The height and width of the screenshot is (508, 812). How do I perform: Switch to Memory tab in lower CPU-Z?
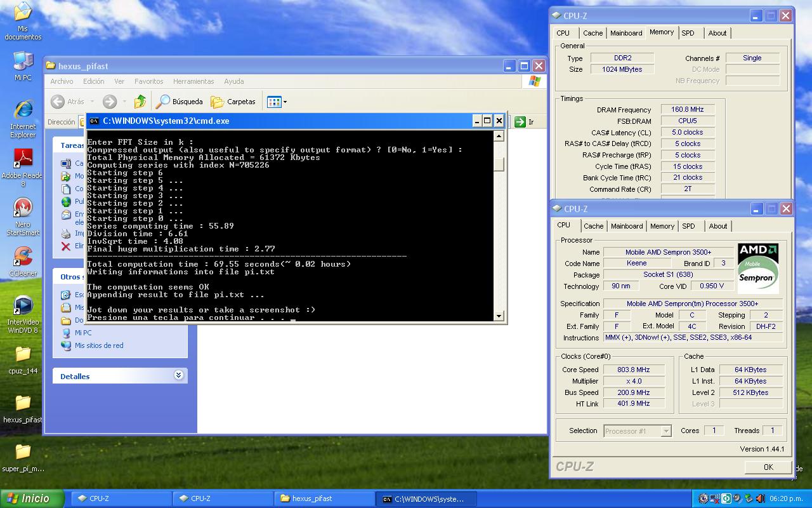click(662, 226)
